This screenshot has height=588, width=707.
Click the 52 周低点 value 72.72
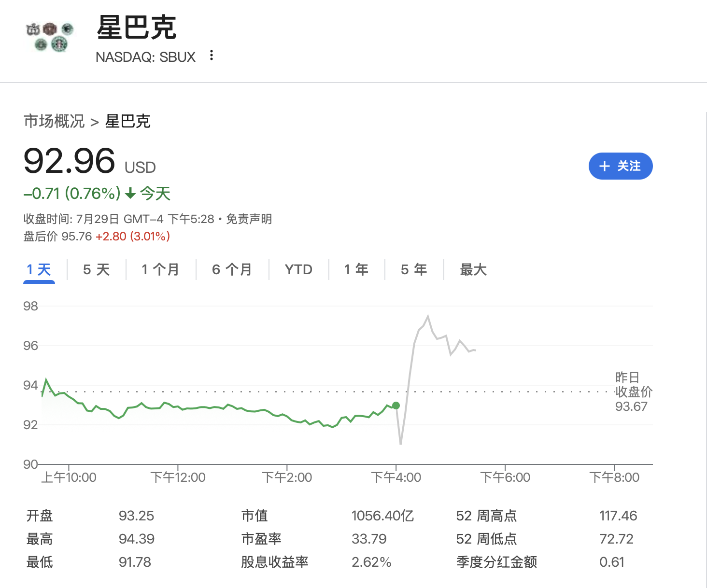coord(616,539)
